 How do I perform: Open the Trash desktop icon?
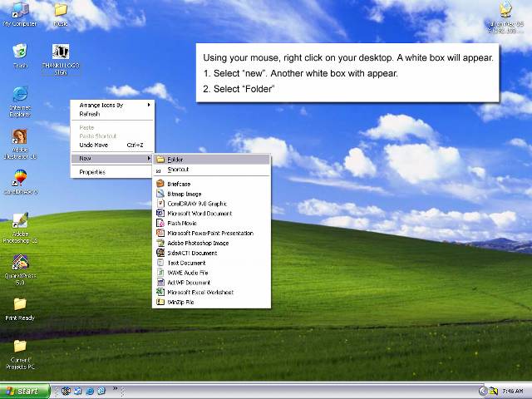coord(20,56)
